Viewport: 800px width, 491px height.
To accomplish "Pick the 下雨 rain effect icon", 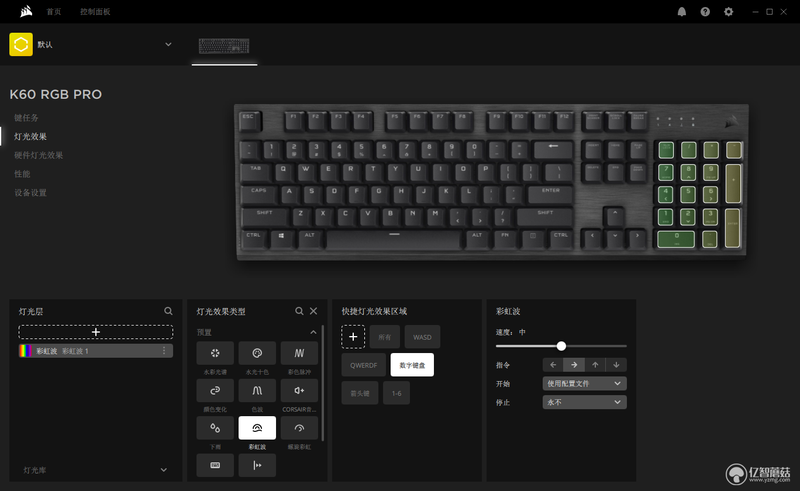I will pos(215,428).
